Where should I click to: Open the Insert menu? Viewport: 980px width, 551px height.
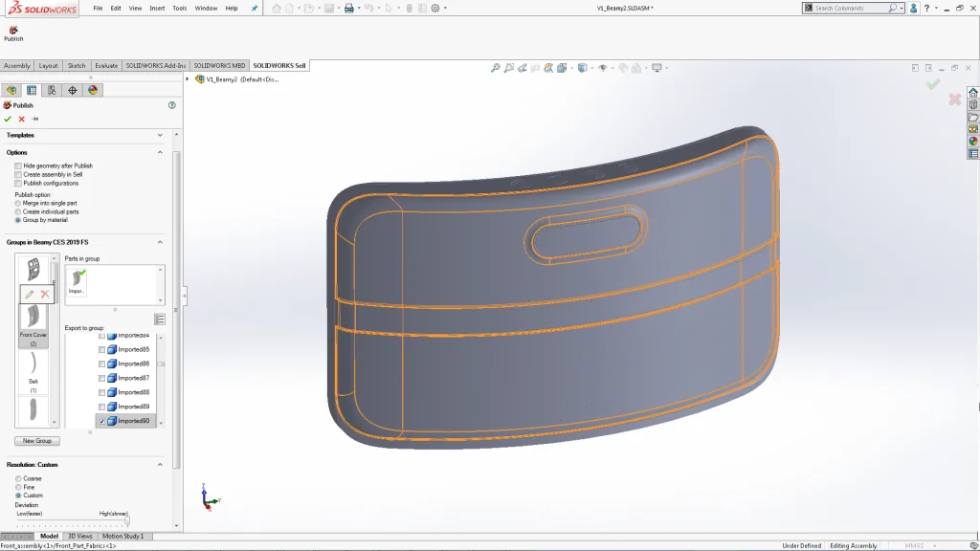coord(157,8)
